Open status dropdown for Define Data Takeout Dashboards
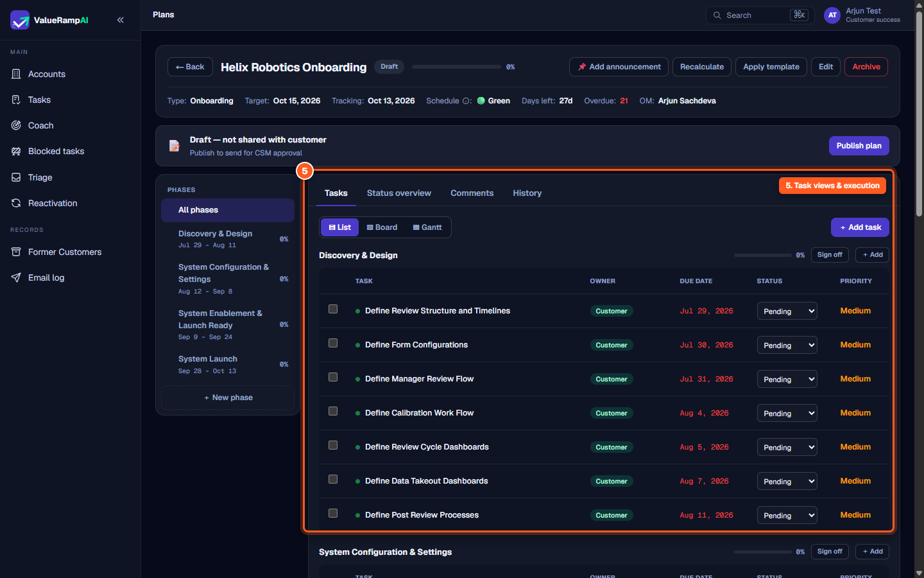Image resolution: width=924 pixels, height=578 pixels. 787,482
